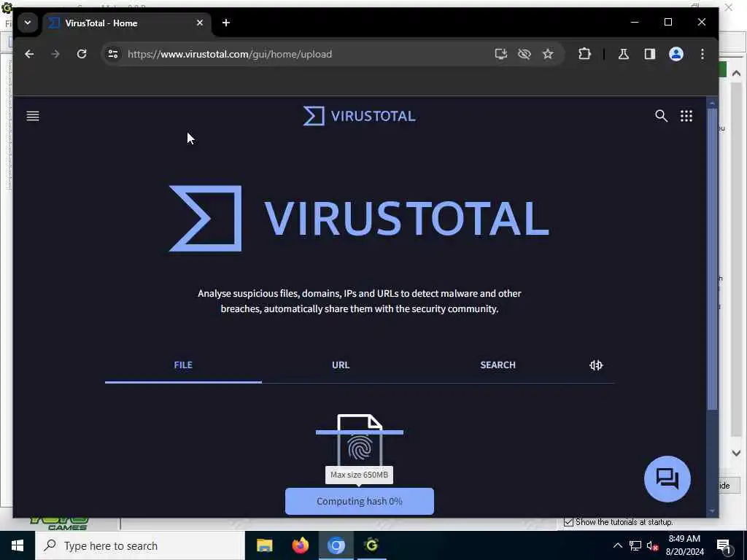Open VirusTotal search magnifier icon

coord(661,116)
